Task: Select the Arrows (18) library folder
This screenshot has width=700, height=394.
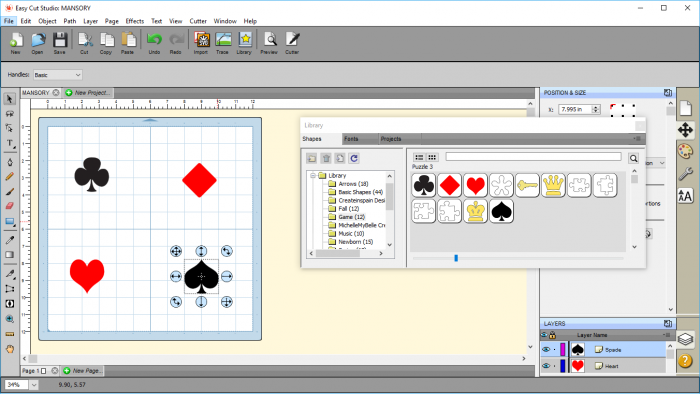Action: [353, 184]
